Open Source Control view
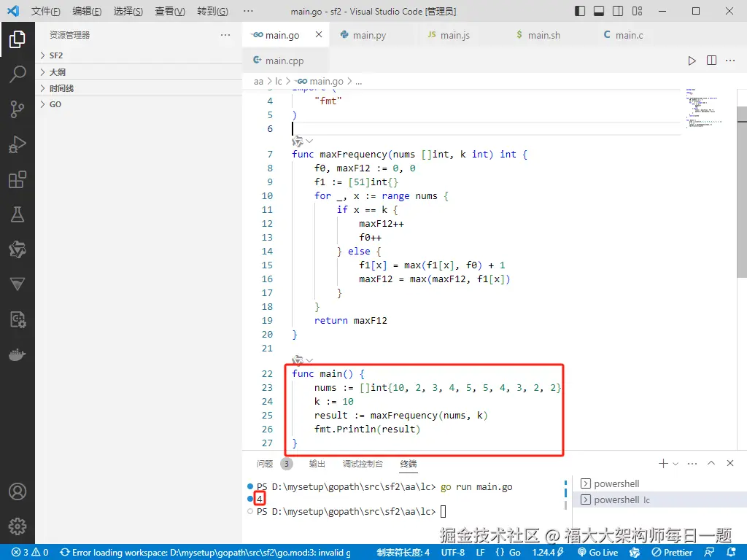 (x=18, y=109)
